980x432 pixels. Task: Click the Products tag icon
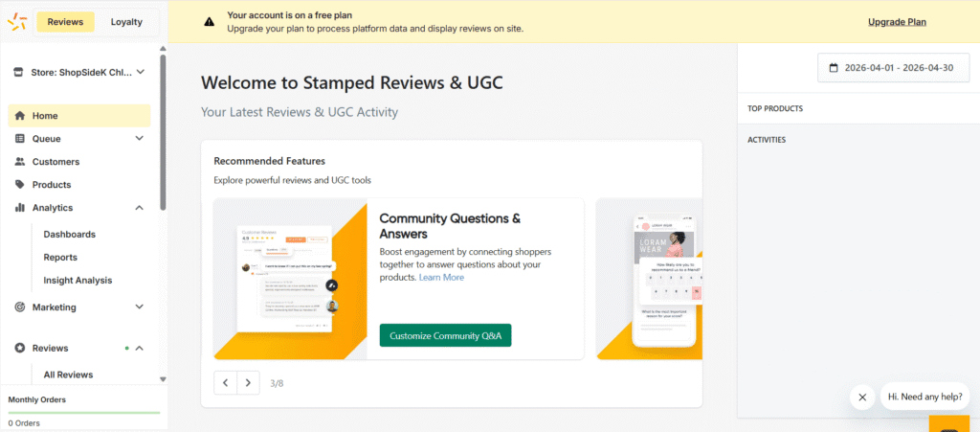20,185
